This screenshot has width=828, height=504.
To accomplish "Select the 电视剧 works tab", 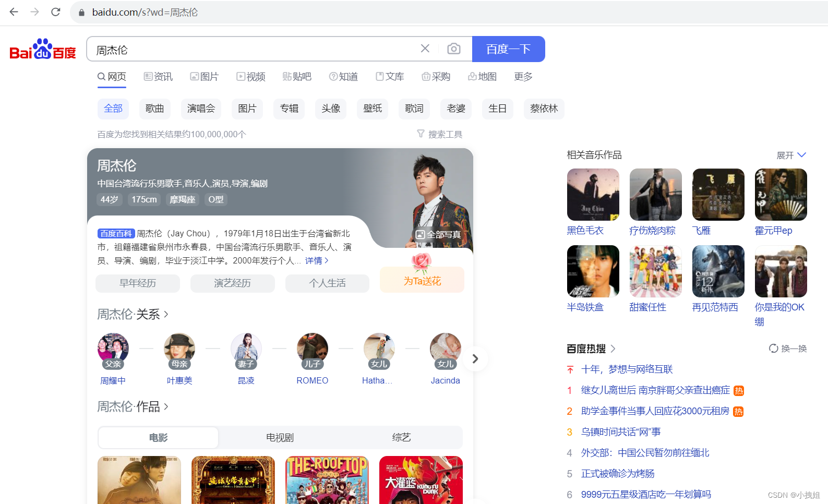I will [x=280, y=438].
